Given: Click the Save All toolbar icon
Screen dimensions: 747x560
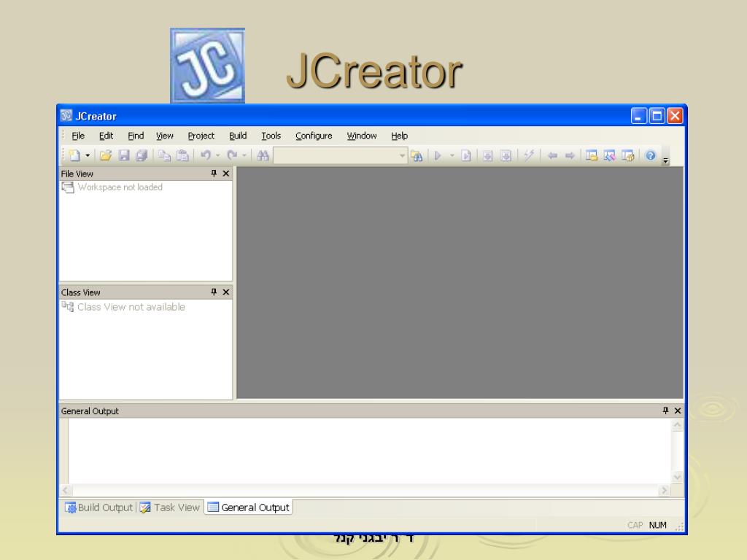Looking at the screenshot, I should [142, 155].
